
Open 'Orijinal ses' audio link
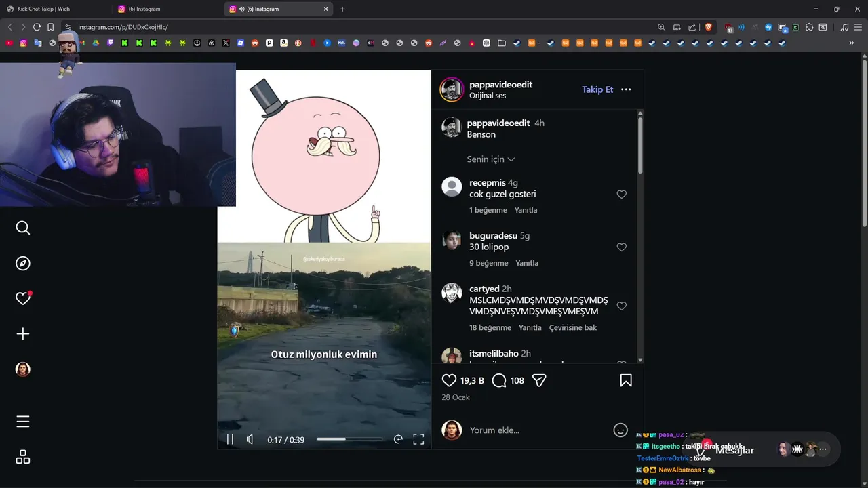(488, 96)
